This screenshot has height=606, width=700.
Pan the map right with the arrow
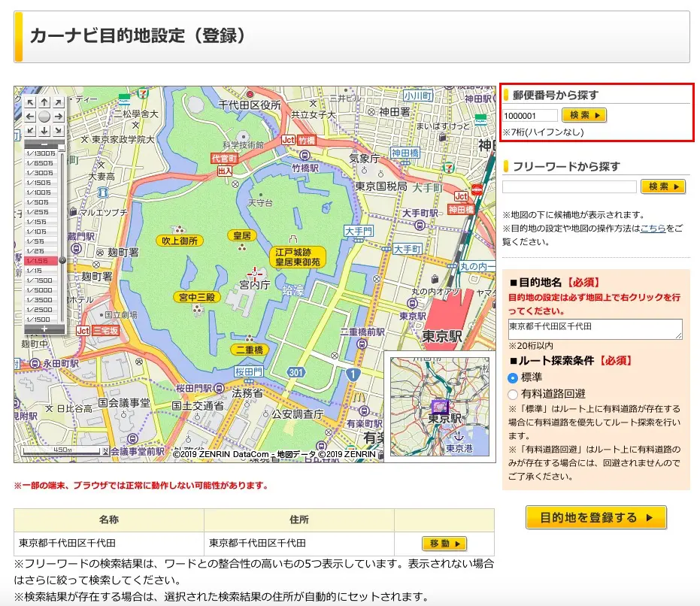pyautogui.click(x=59, y=117)
